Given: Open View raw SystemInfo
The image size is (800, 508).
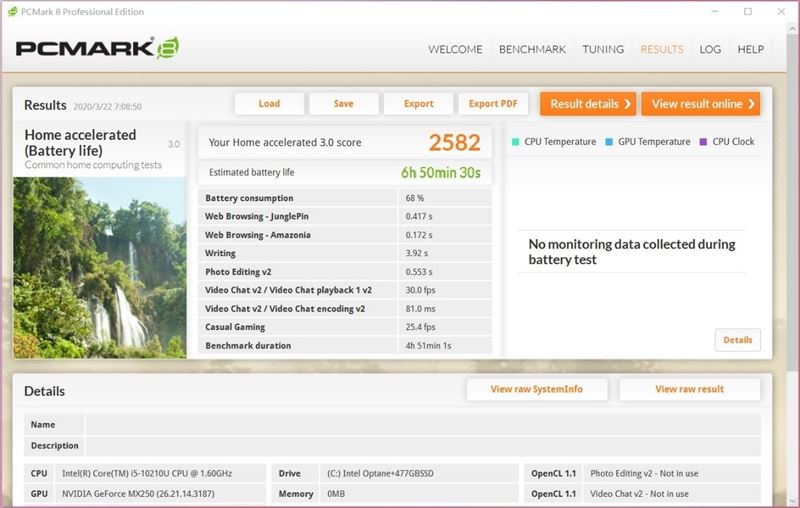Looking at the screenshot, I should (537, 389).
